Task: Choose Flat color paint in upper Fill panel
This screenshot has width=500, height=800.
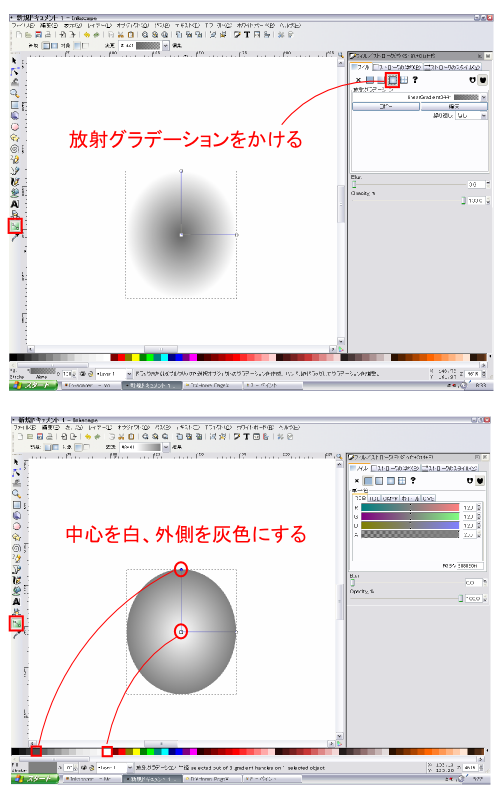Action: pos(370,80)
